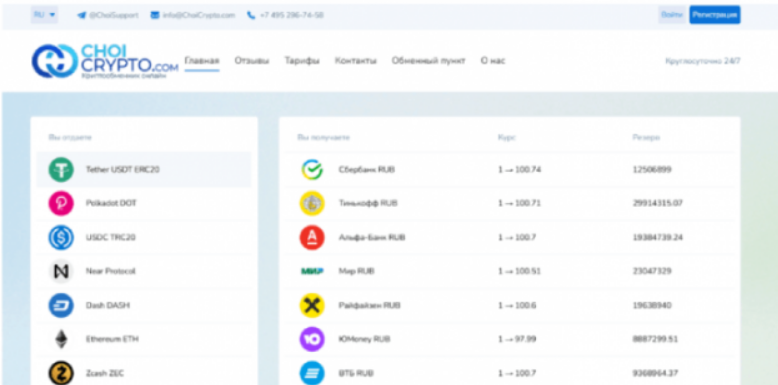The image size is (778, 385).
Task: Select Zcash ZEC currency
Action: (144, 371)
